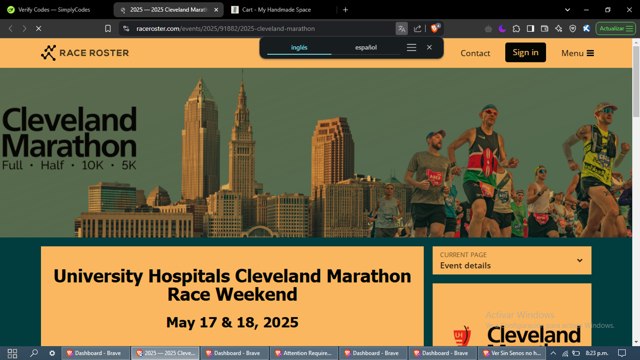This screenshot has width=640, height=360.
Task: Click the Cleveland Marathon logo card on the right
Action: click(512, 315)
